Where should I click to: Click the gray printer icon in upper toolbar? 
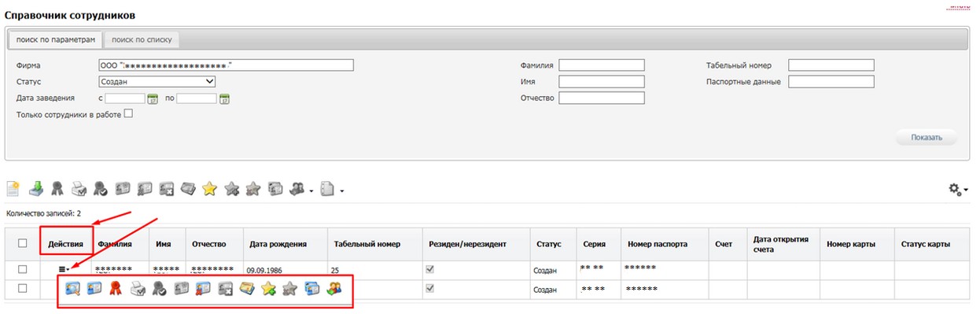click(x=79, y=189)
